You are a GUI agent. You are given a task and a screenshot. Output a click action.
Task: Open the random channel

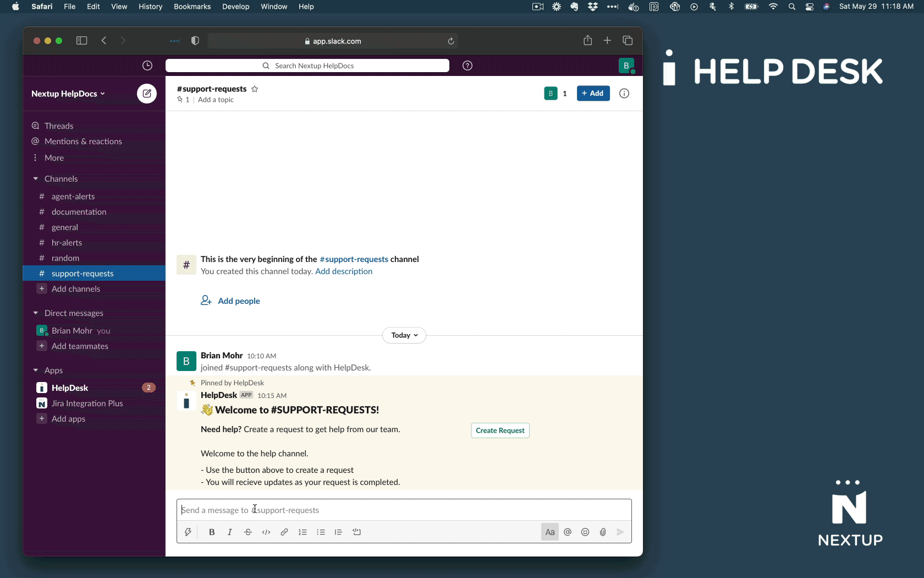(x=94, y=258)
